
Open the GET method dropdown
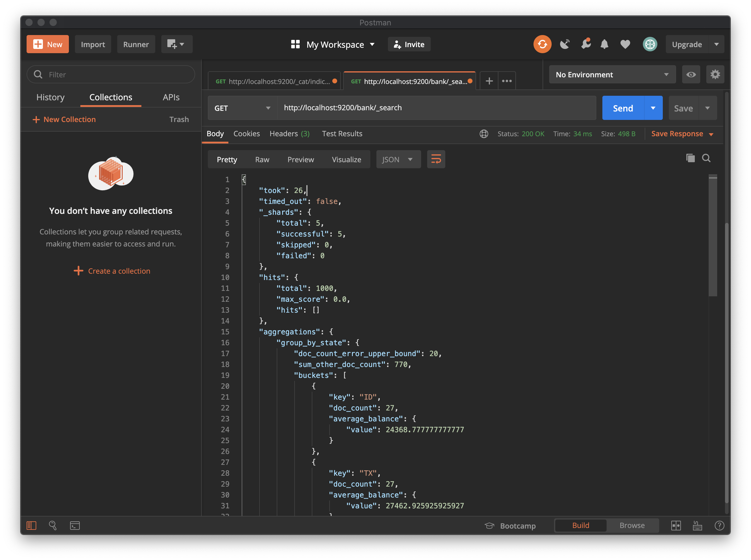point(242,108)
